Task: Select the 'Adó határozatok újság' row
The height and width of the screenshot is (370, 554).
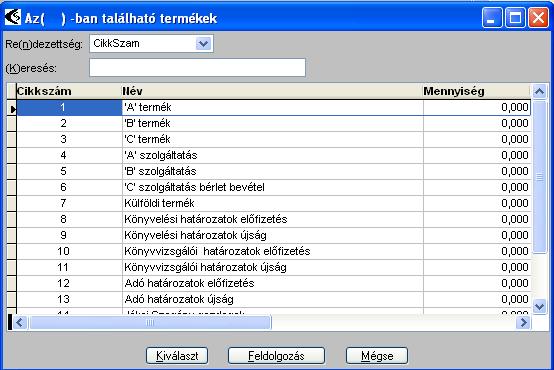Action: tap(273, 299)
